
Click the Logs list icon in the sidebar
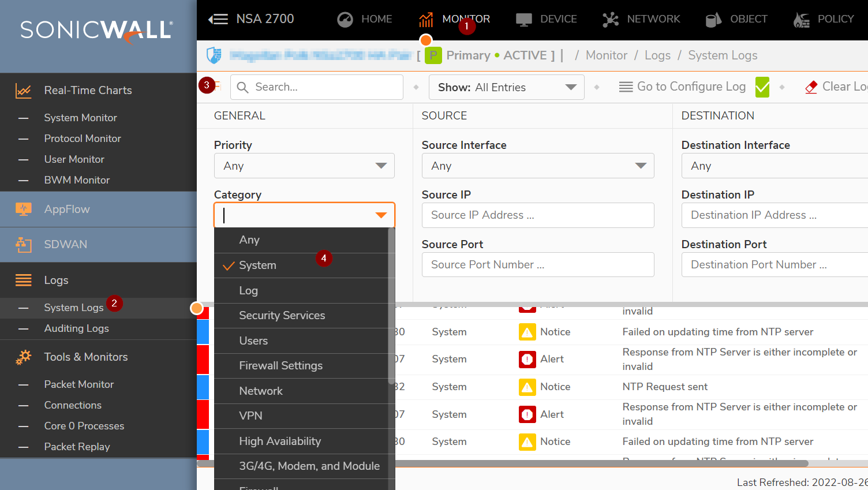point(24,280)
